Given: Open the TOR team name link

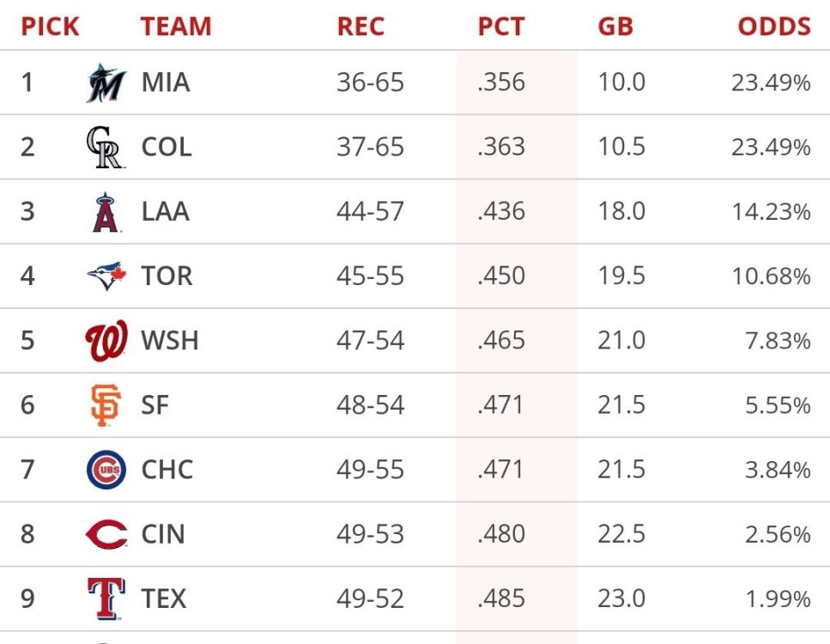Looking at the screenshot, I should pos(167,276).
